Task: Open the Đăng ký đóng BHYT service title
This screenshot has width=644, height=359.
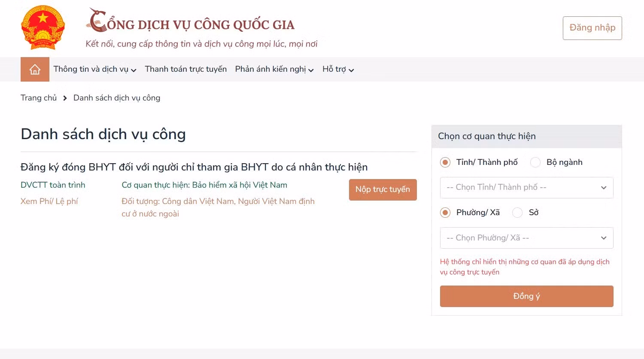Action: pos(194,167)
